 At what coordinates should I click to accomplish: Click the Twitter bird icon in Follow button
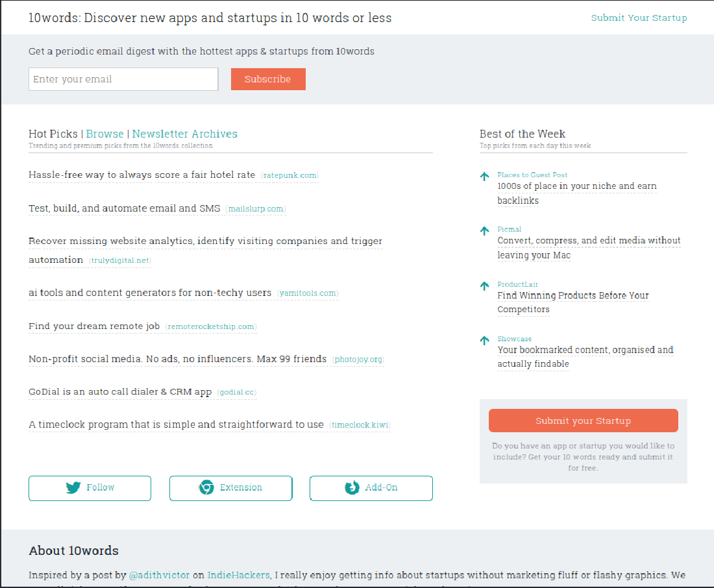[73, 487]
